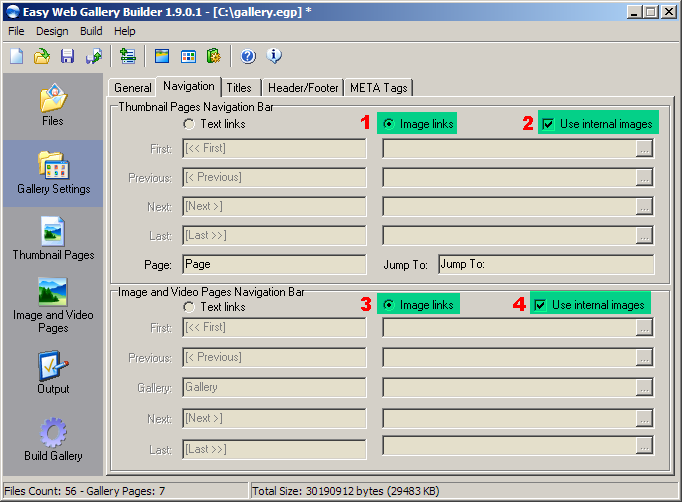The image size is (682, 502).
Task: Save the project with the floppy disk icon
Action: (x=67, y=56)
